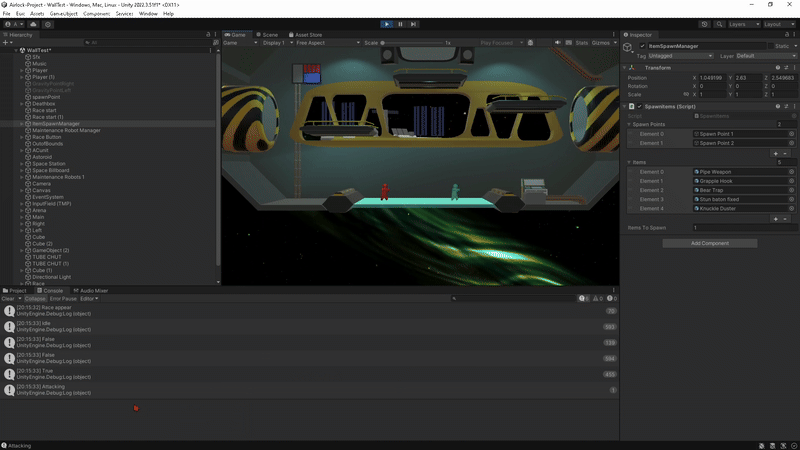Disable the SpawnItems script checkbox
The height and width of the screenshot is (450, 800).
[x=642, y=106]
